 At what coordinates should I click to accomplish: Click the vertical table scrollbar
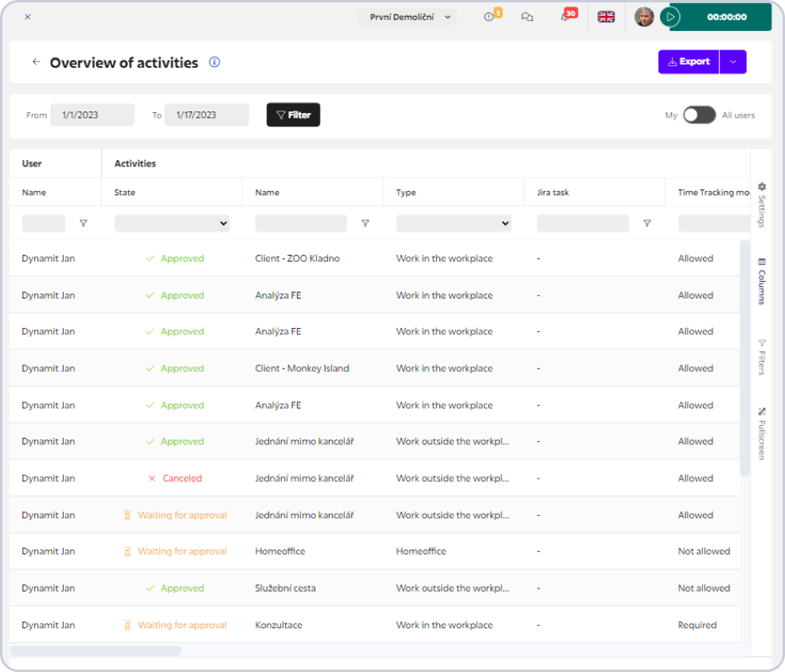coord(745,358)
